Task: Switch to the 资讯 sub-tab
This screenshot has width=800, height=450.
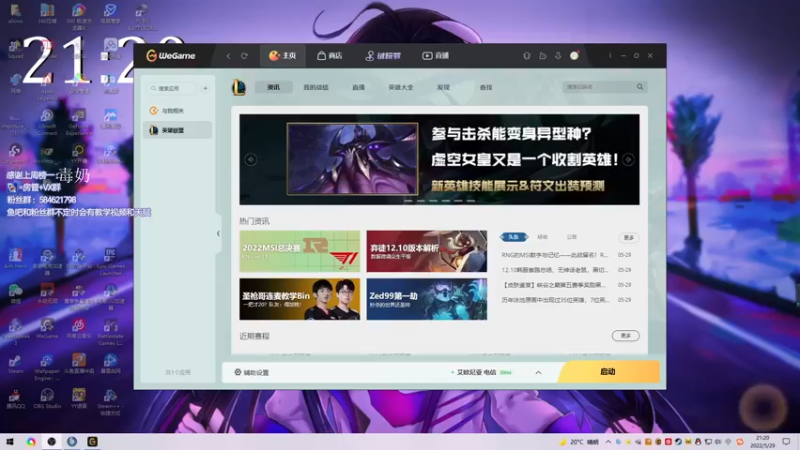Action: tap(273, 87)
